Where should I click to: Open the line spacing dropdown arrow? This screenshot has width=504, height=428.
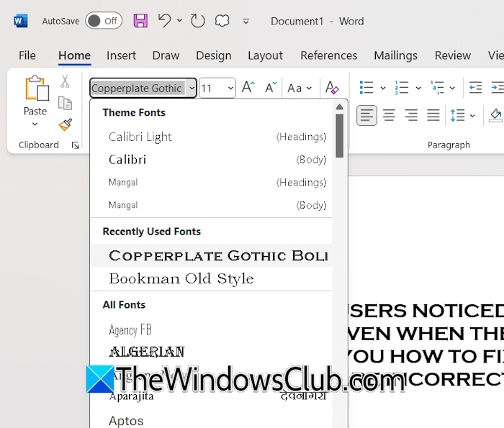click(472, 116)
